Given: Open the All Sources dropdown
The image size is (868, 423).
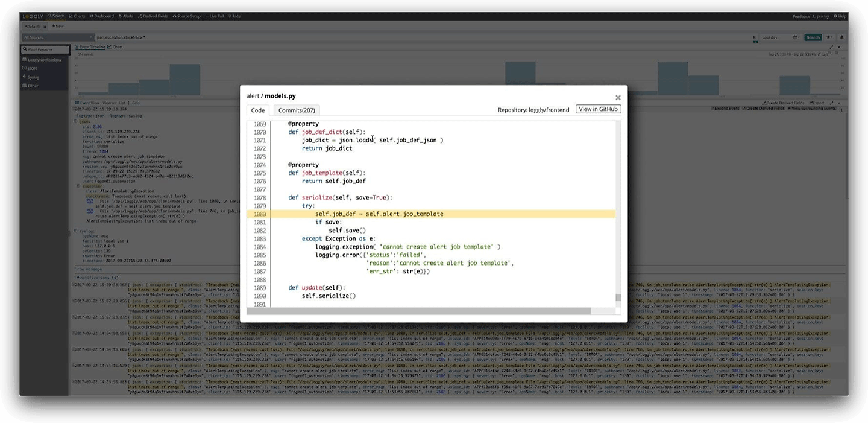Looking at the screenshot, I should point(57,37).
